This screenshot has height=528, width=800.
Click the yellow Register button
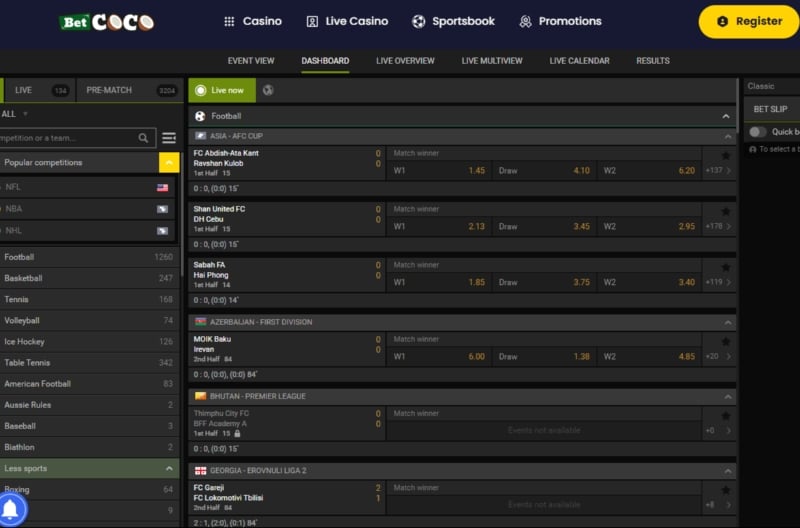tap(749, 21)
